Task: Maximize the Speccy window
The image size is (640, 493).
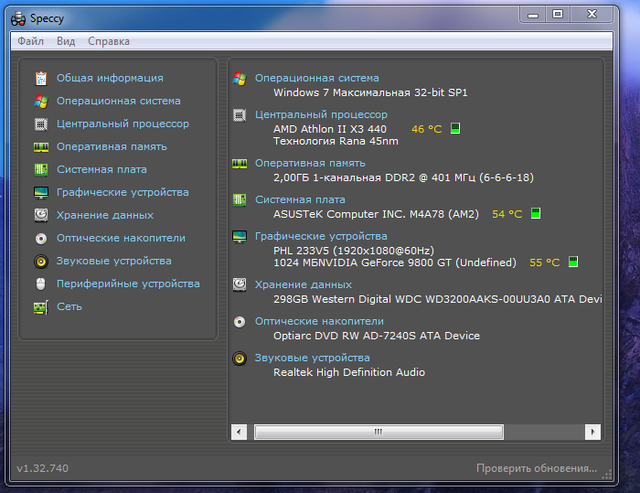Action: pos(558,15)
